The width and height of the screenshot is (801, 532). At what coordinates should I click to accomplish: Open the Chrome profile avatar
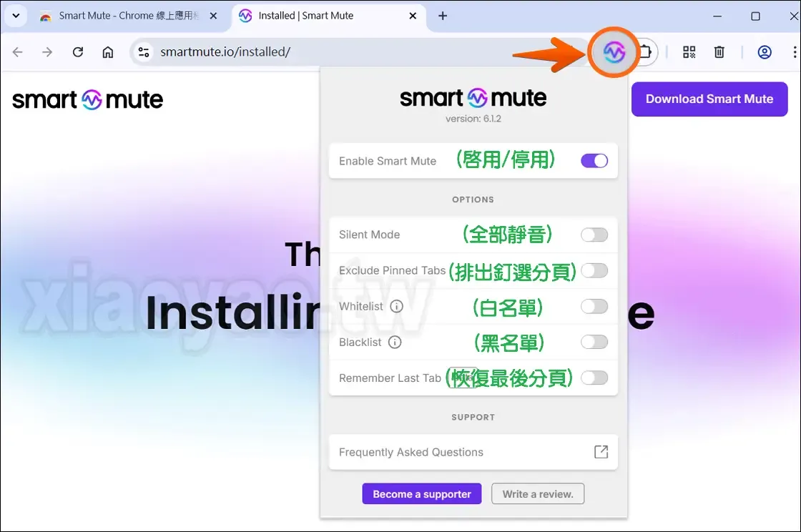click(765, 52)
